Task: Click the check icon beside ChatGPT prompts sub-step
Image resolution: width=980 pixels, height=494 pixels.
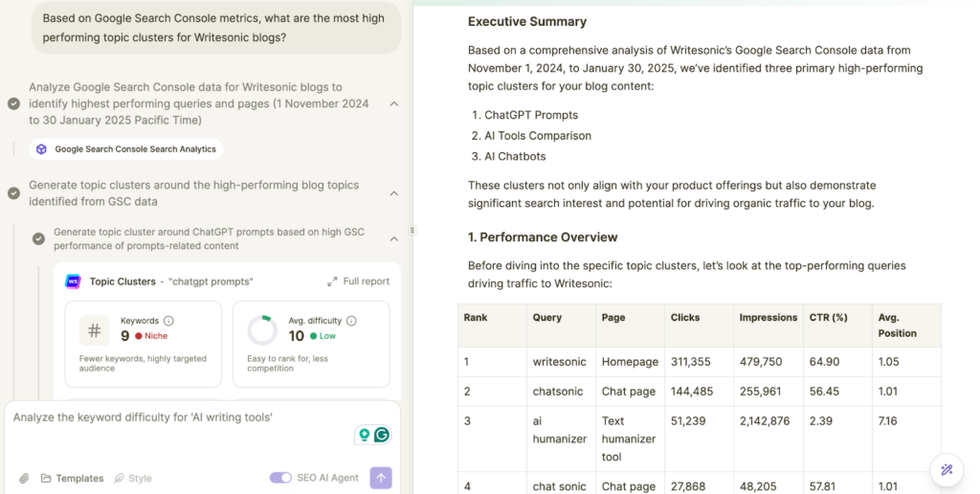Action: coord(38,239)
